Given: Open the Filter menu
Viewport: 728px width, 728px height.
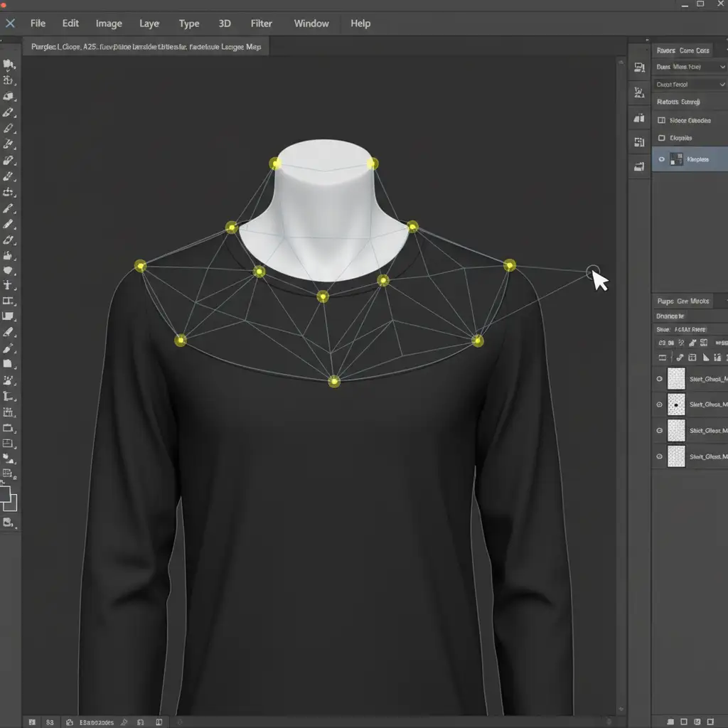Looking at the screenshot, I should pyautogui.click(x=261, y=23).
